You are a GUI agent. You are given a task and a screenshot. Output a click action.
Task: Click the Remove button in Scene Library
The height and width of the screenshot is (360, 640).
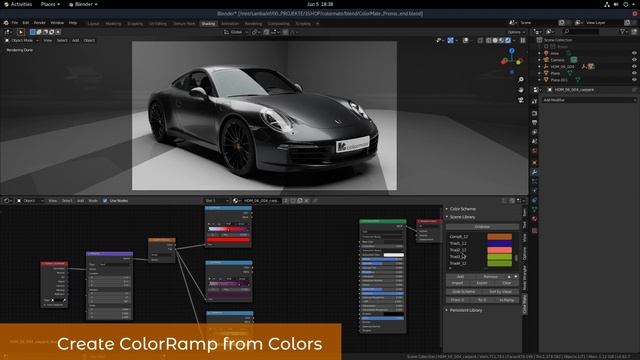(x=491, y=277)
